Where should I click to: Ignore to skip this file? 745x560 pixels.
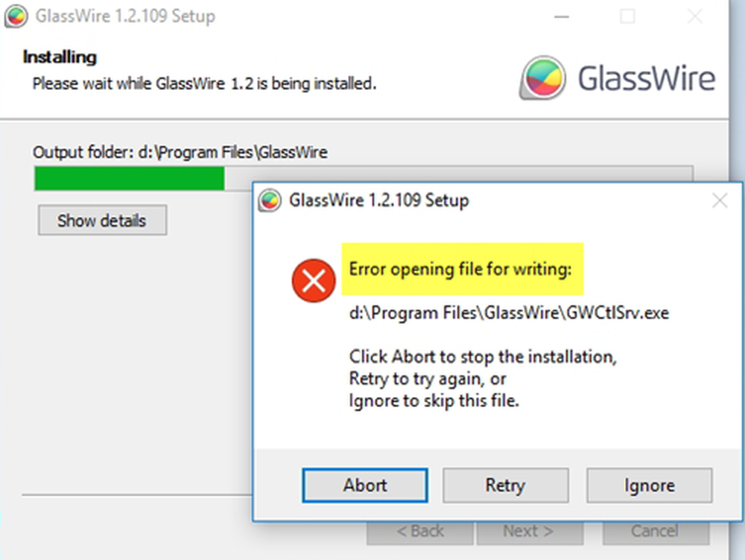[650, 485]
